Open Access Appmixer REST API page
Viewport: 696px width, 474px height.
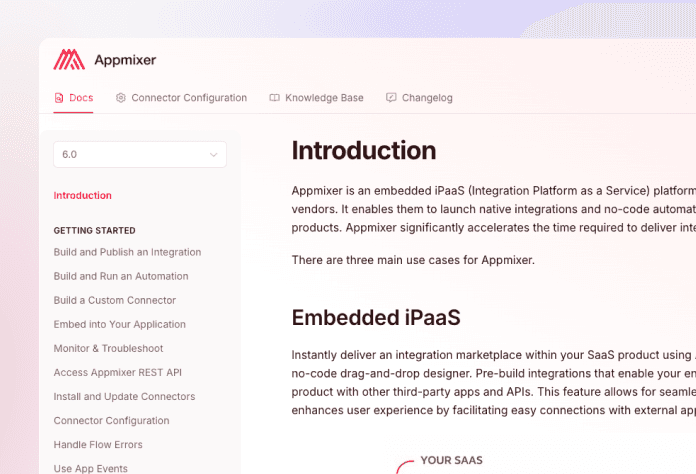(118, 372)
